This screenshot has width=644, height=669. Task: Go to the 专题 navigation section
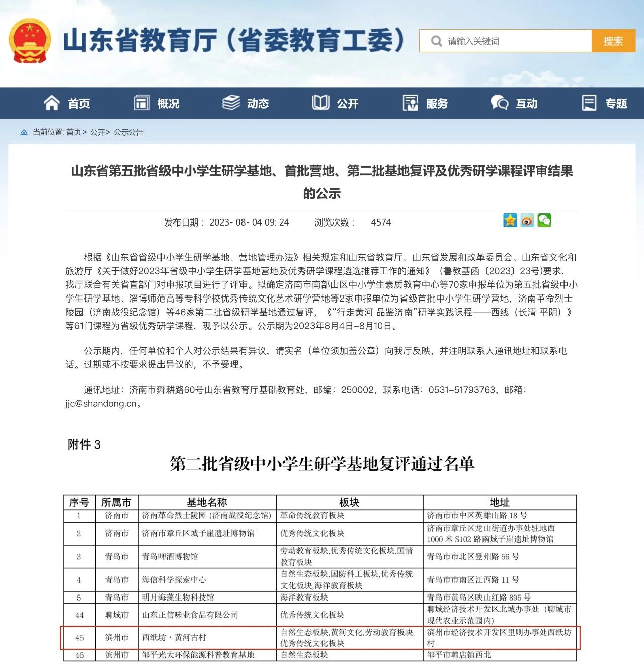tap(616, 104)
